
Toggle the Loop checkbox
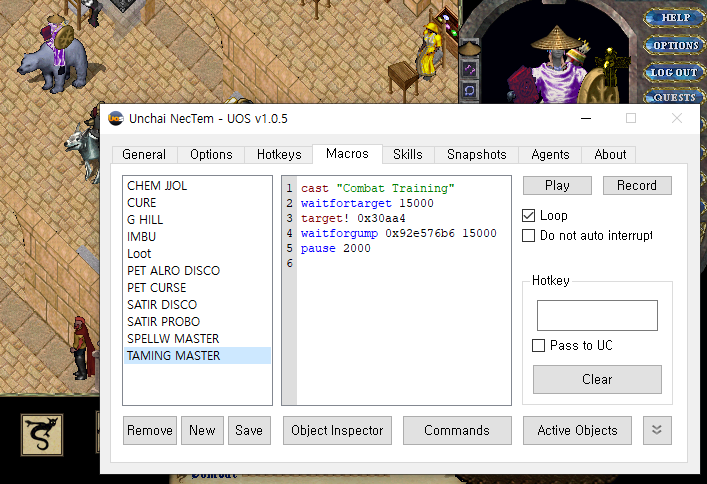pos(528,216)
